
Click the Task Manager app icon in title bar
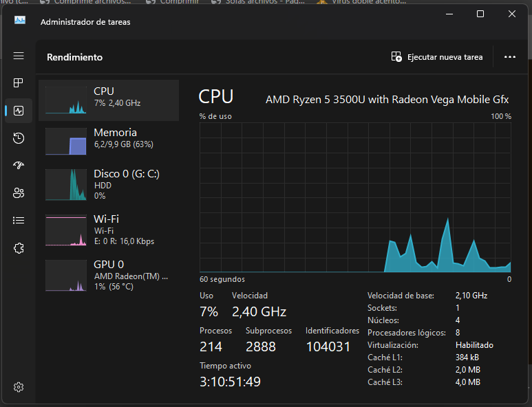pos(20,21)
